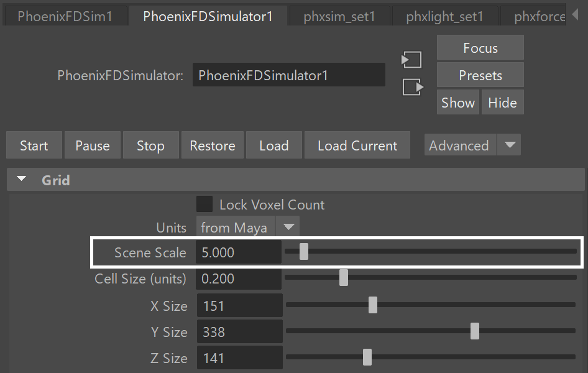The height and width of the screenshot is (373, 588).
Task: Click the Focus button
Action: 480,48
